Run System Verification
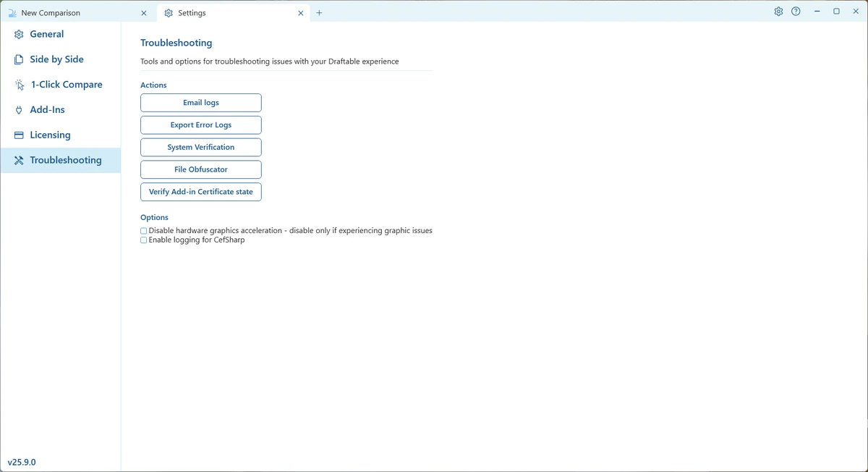The image size is (868, 472). [201, 147]
